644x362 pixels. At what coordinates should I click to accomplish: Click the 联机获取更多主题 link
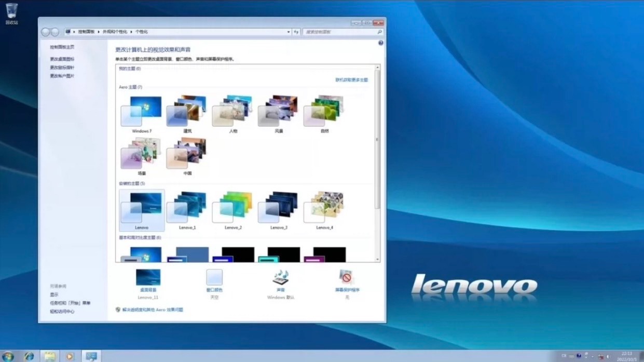pos(351,80)
